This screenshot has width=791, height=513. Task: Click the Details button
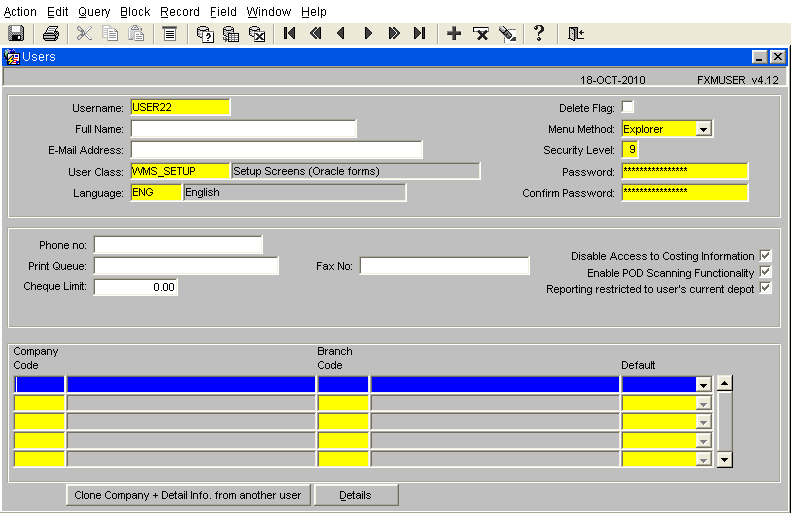click(356, 495)
